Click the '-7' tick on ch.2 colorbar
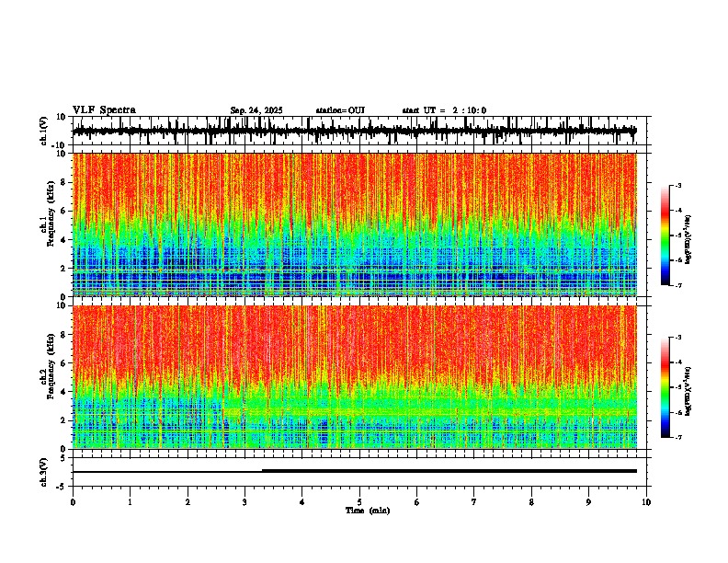Screen dimensions: 728x563 click(677, 437)
